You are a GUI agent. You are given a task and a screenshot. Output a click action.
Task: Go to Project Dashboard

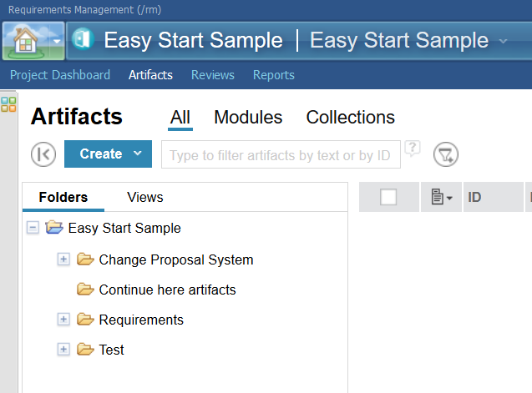tap(60, 75)
